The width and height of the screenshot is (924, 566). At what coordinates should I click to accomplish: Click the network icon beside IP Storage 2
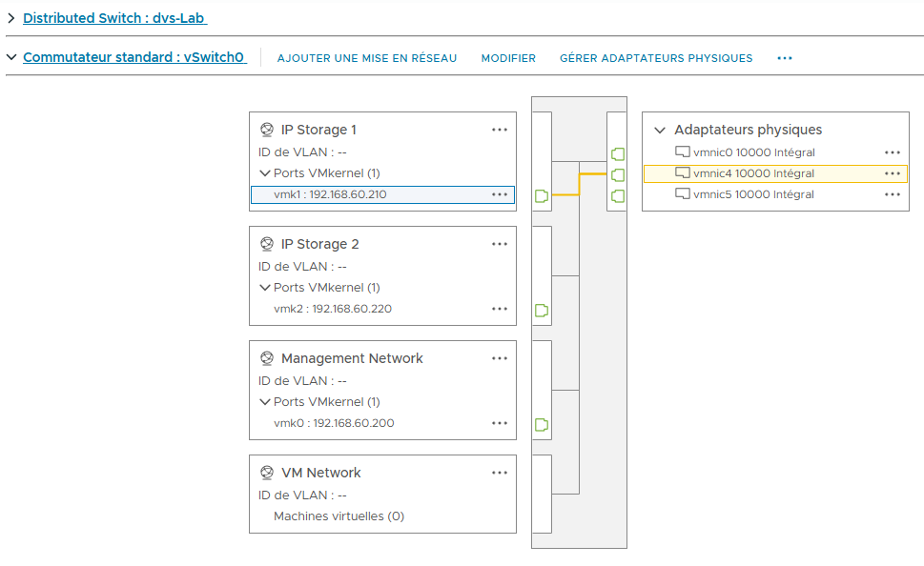click(x=265, y=244)
